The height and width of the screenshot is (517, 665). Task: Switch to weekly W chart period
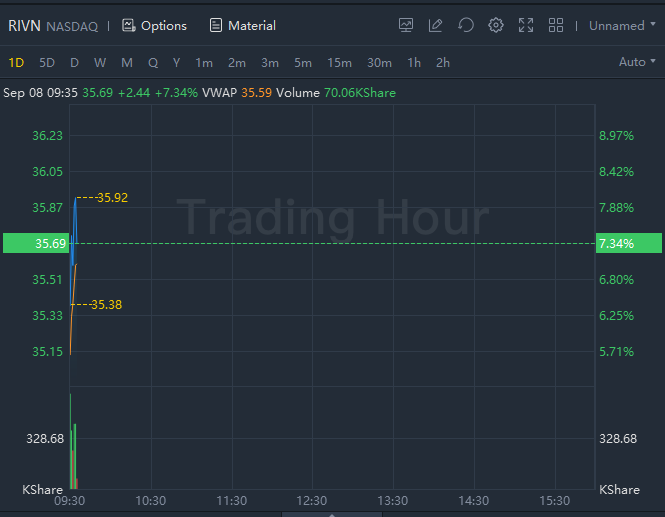[x=100, y=63]
